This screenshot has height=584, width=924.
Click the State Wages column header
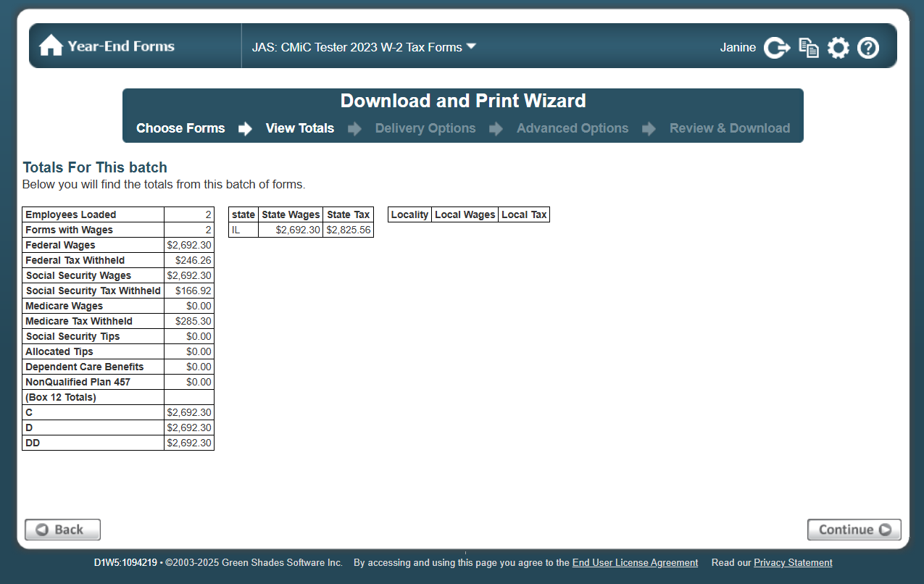point(291,214)
